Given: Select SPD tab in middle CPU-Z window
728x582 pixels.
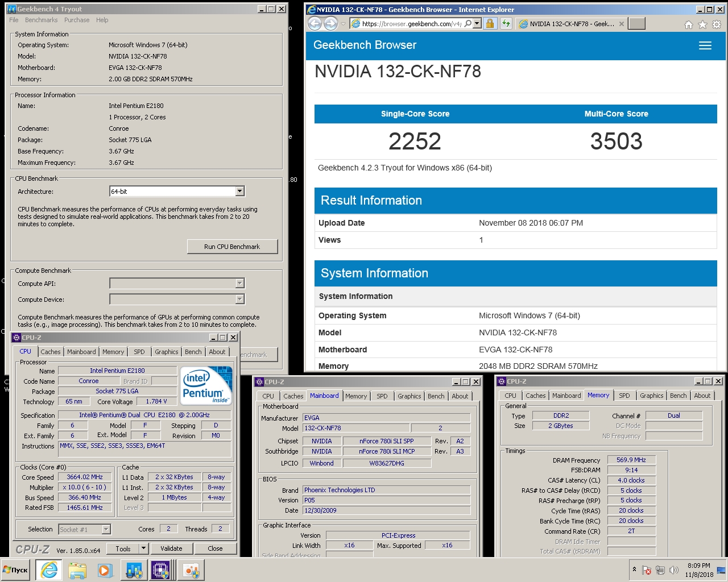Looking at the screenshot, I should point(382,396).
